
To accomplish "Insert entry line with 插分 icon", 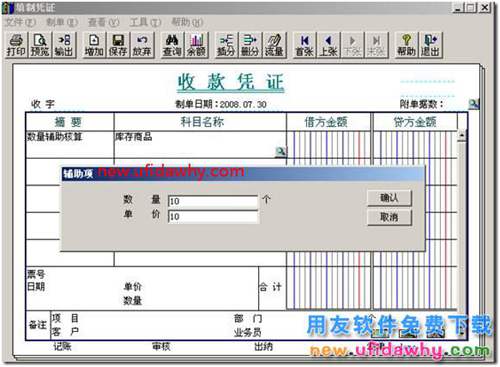I will pyautogui.click(x=226, y=45).
